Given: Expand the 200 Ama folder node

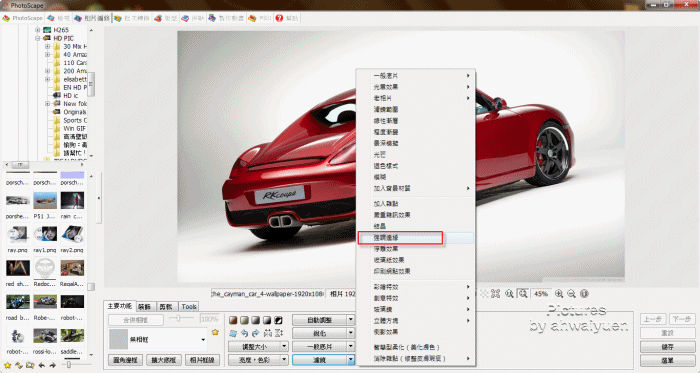Looking at the screenshot, I should (47, 71).
